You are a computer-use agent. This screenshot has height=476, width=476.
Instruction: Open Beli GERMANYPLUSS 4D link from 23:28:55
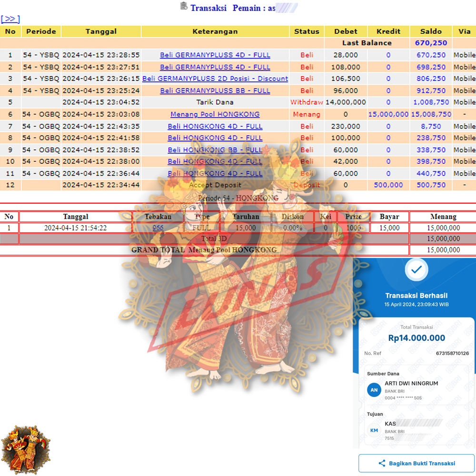215,55
